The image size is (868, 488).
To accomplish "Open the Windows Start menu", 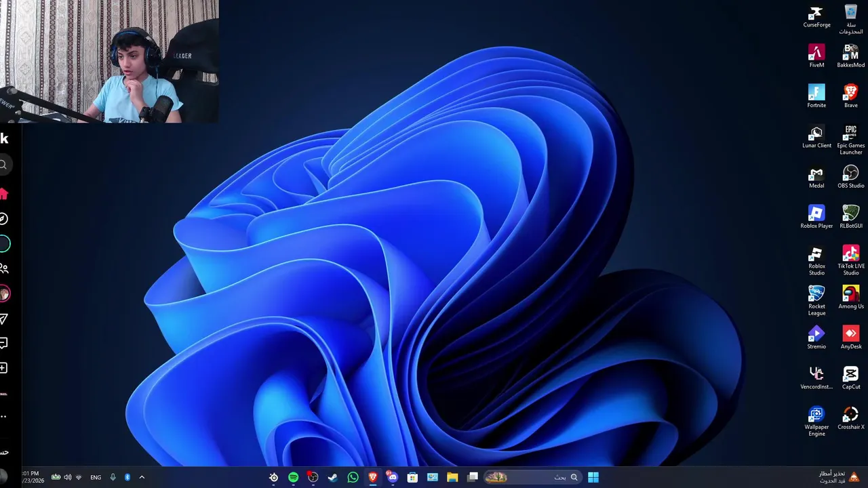I will [x=593, y=477].
